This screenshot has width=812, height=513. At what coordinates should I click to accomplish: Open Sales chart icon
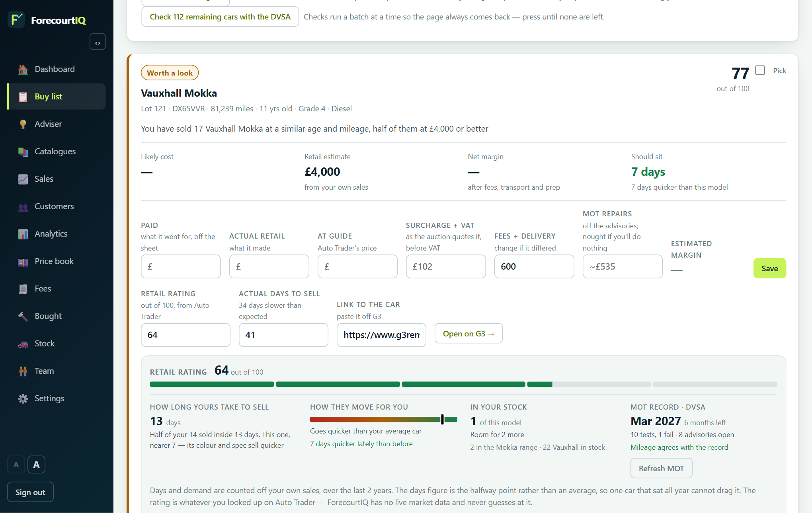click(23, 179)
